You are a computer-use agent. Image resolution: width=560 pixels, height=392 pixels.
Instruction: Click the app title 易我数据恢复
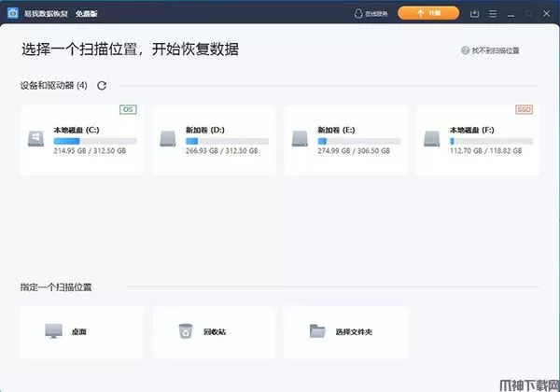click(x=46, y=14)
